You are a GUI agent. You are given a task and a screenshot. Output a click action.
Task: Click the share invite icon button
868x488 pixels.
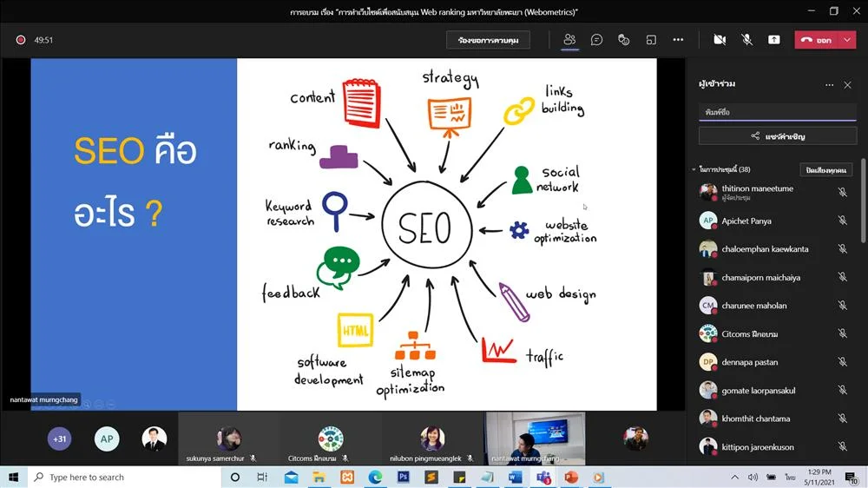pyautogui.click(x=778, y=136)
